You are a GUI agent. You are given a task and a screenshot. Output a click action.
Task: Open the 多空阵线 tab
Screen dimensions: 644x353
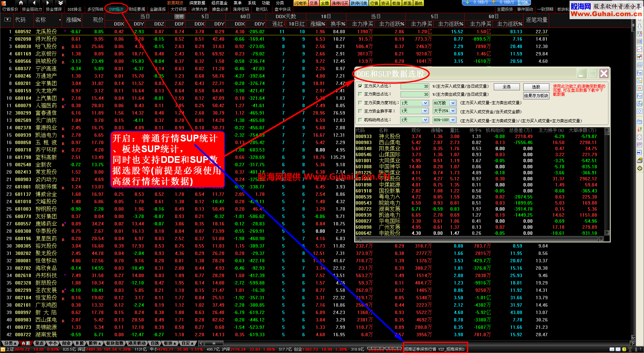point(95,9)
